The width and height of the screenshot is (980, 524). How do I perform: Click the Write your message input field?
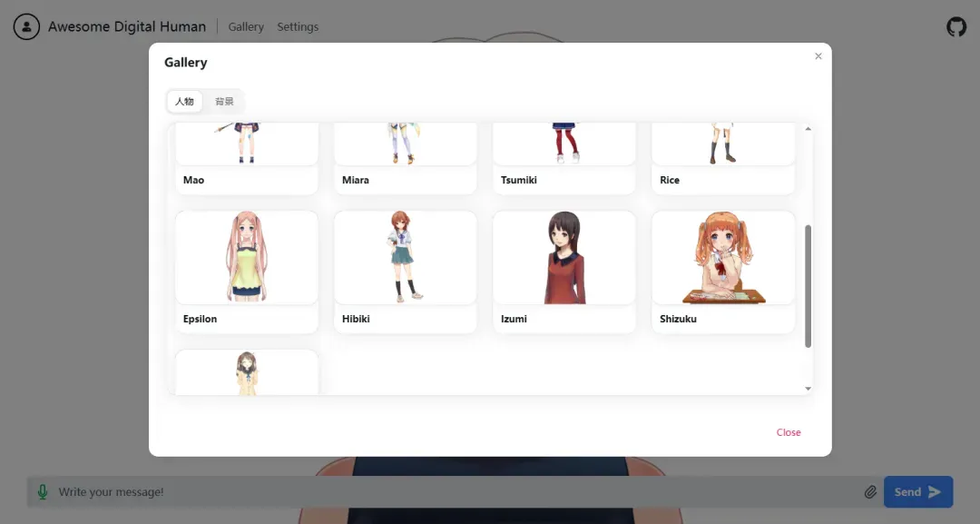[x=454, y=492]
